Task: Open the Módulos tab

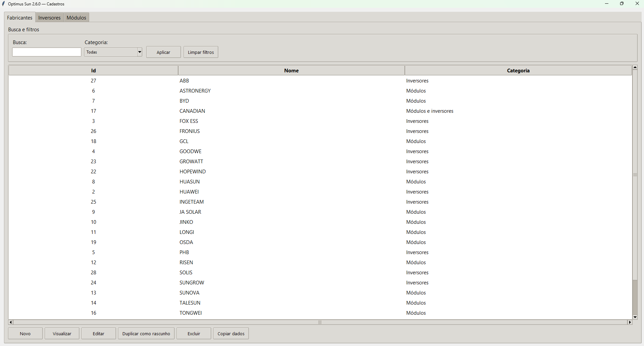Action: tap(76, 18)
